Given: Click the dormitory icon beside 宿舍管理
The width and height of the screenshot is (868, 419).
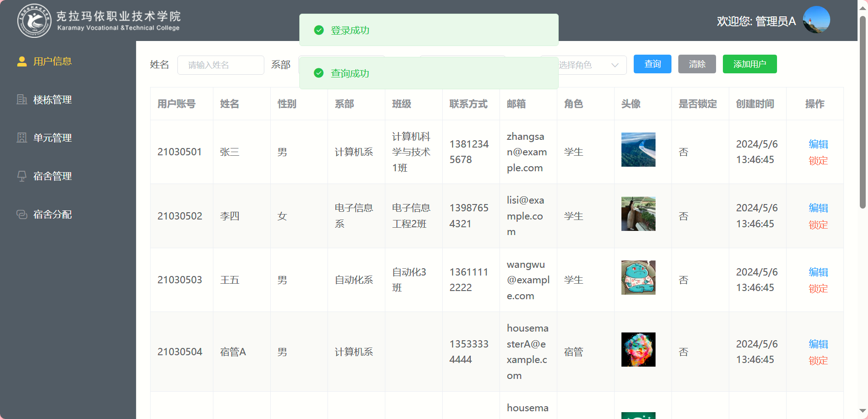Looking at the screenshot, I should [x=22, y=176].
